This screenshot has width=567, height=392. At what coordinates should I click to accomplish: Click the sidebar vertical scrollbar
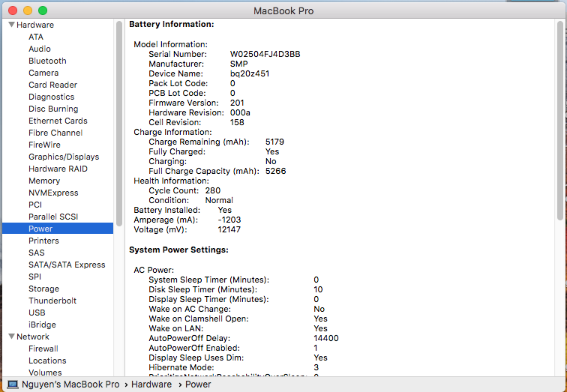click(119, 124)
